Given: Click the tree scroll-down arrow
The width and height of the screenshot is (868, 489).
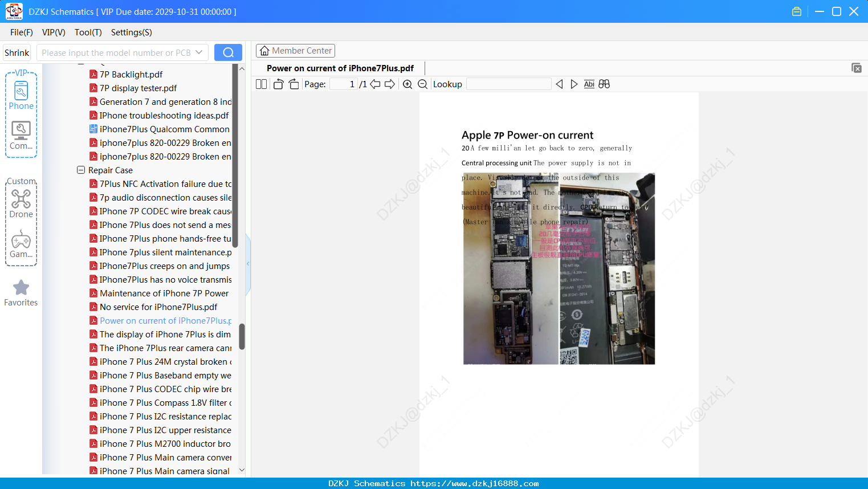Looking at the screenshot, I should point(242,470).
